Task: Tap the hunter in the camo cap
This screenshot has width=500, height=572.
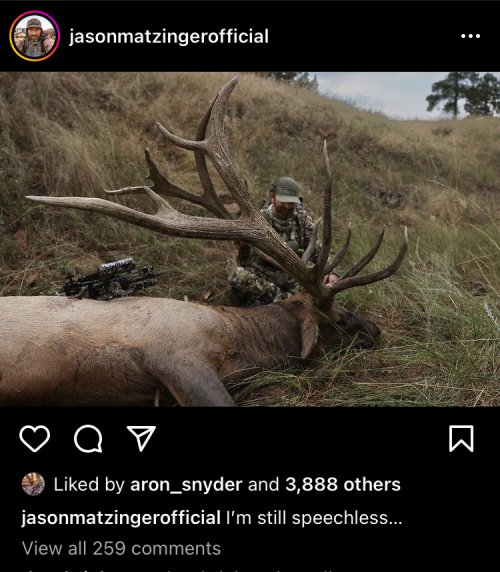Action: [279, 241]
